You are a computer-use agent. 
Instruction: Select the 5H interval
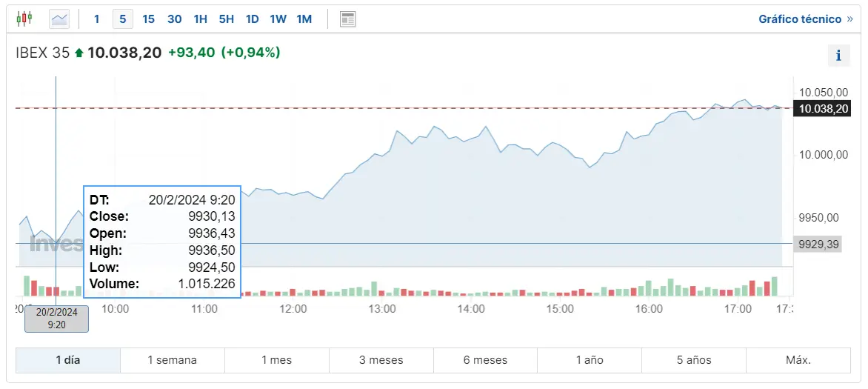[226, 19]
